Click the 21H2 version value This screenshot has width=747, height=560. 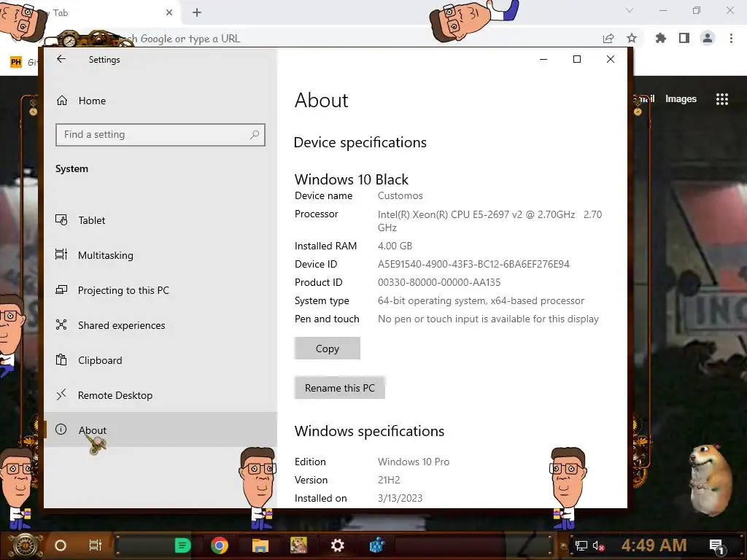389,480
